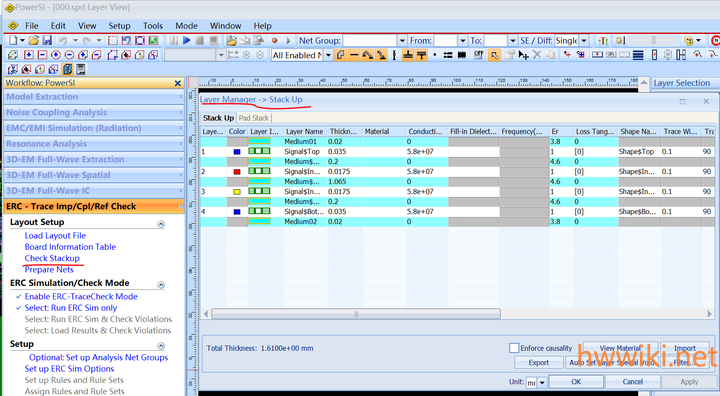The height and width of the screenshot is (396, 720).
Task: Enable the Enforce causality checkbox
Action: 514,348
